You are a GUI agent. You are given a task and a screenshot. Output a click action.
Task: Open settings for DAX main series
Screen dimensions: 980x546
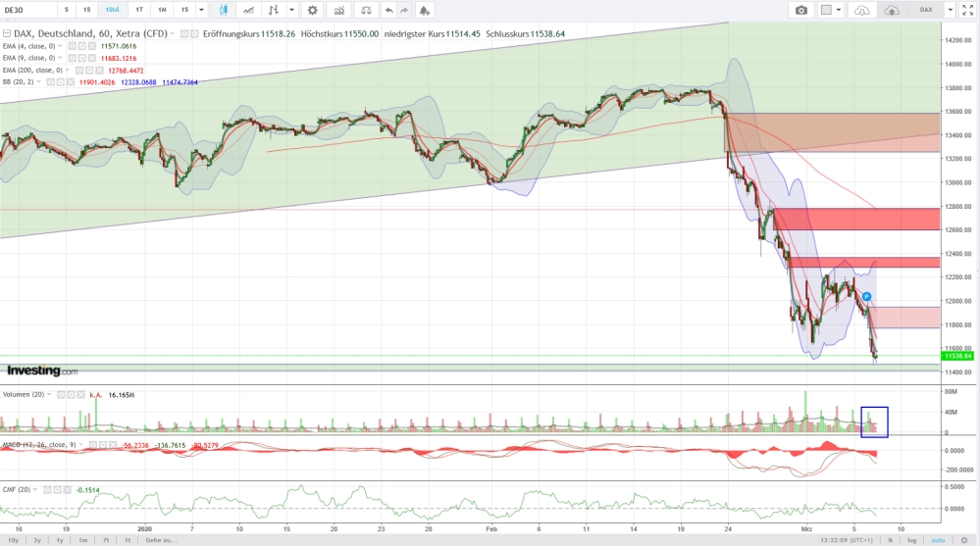[x=195, y=33]
